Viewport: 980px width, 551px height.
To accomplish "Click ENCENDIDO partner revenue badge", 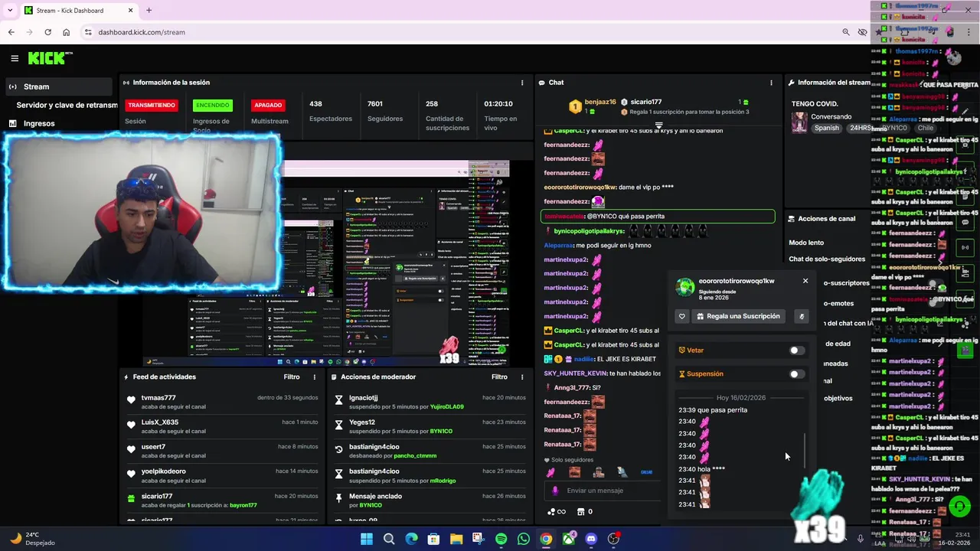I will tap(212, 105).
